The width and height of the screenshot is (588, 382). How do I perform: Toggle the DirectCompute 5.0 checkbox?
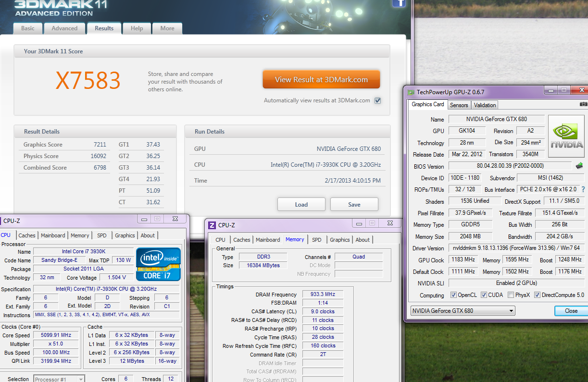[x=538, y=295]
